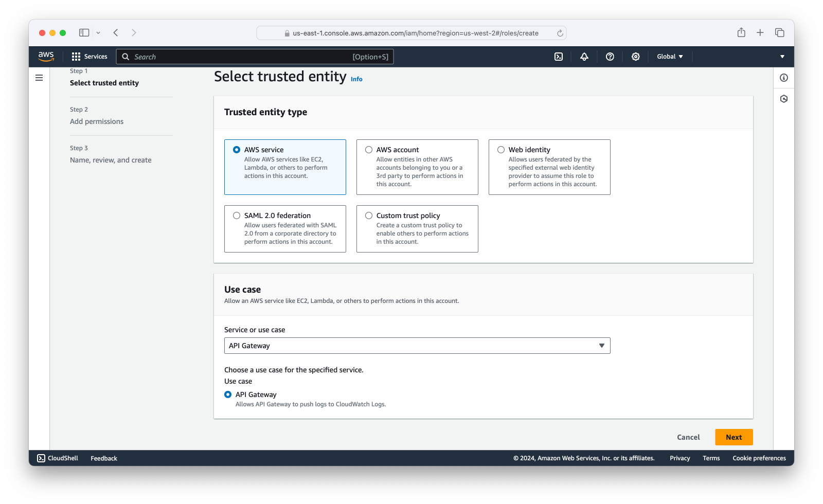
Task: Expand the Global region dropdown
Action: tap(670, 57)
